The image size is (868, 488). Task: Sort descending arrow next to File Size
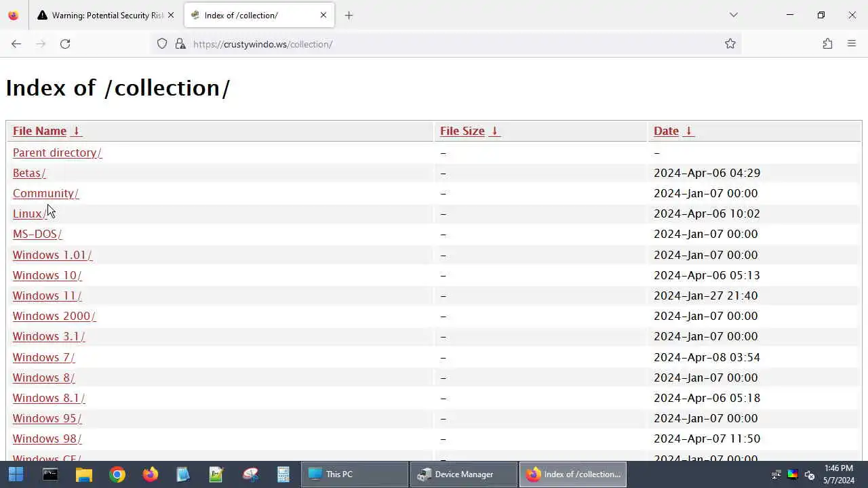(x=494, y=131)
